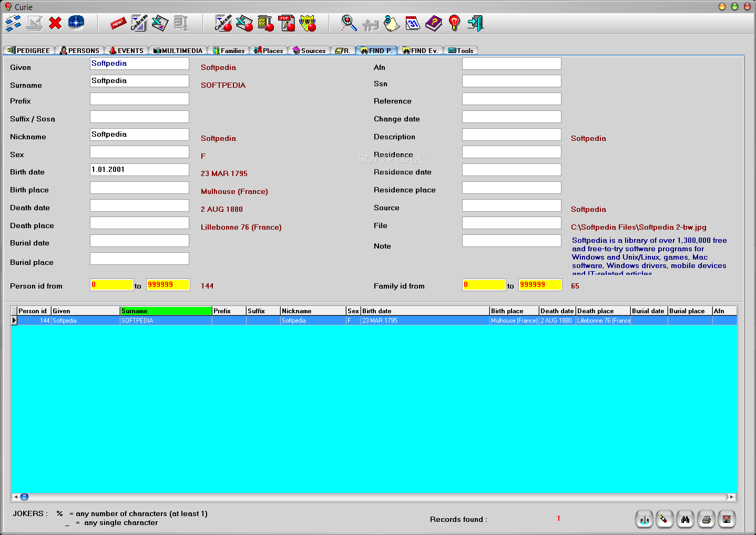Click the Surname input field

pos(139,81)
